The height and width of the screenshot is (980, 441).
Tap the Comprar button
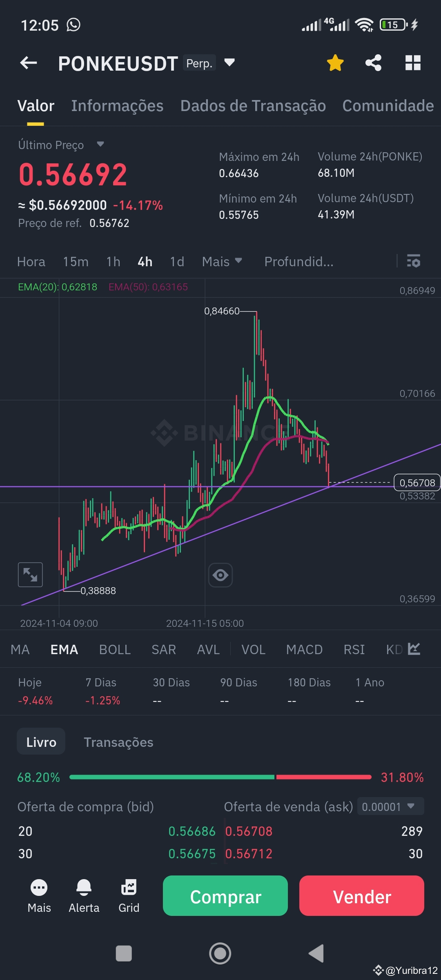[x=225, y=895]
